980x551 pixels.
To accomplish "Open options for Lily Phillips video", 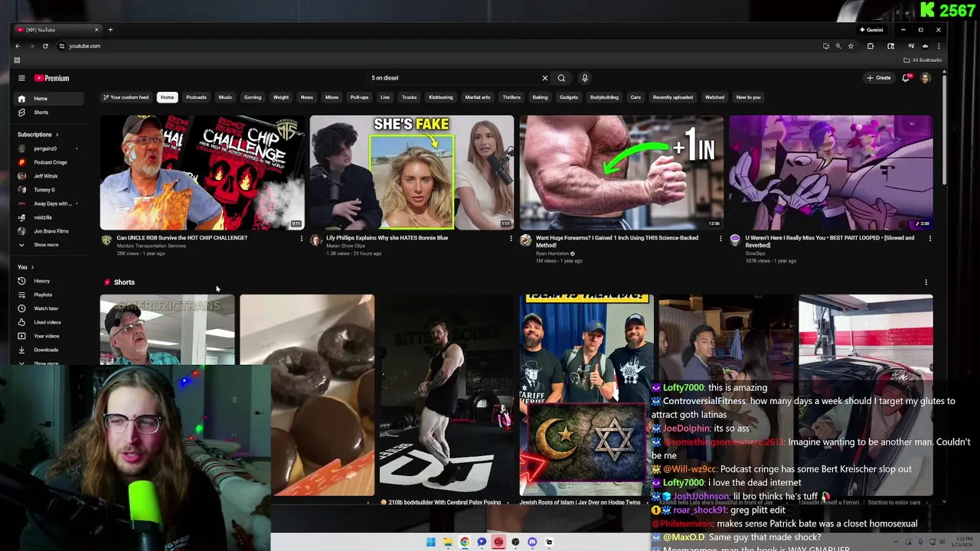I will [x=511, y=238].
